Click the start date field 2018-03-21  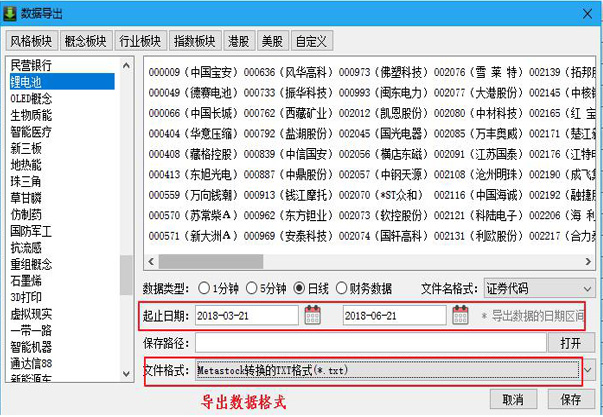click(245, 315)
